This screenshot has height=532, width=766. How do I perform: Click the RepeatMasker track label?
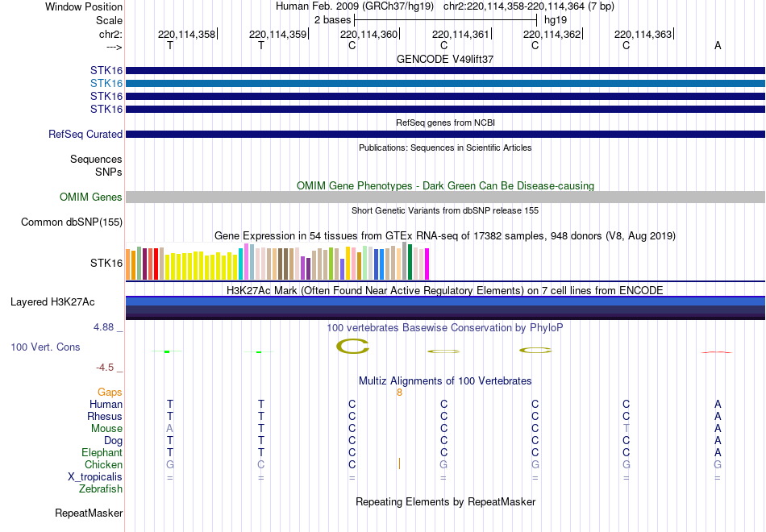(x=89, y=513)
